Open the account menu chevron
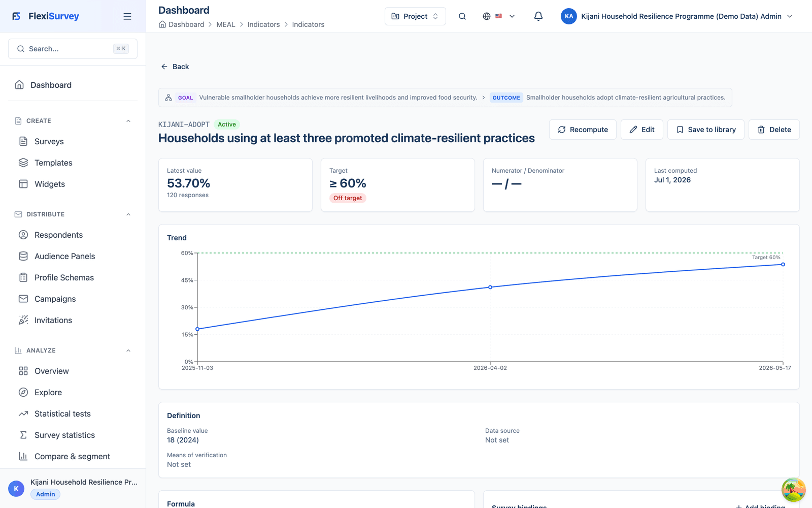 click(x=790, y=16)
